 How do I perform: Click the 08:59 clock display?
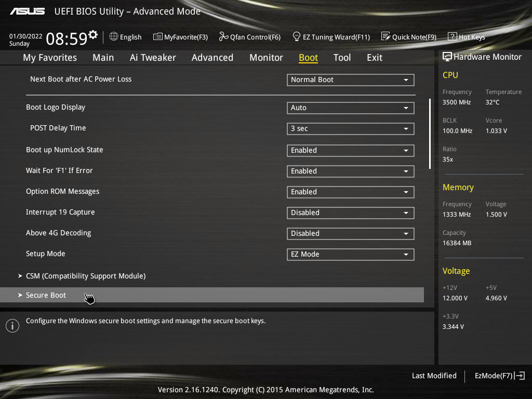[66, 38]
